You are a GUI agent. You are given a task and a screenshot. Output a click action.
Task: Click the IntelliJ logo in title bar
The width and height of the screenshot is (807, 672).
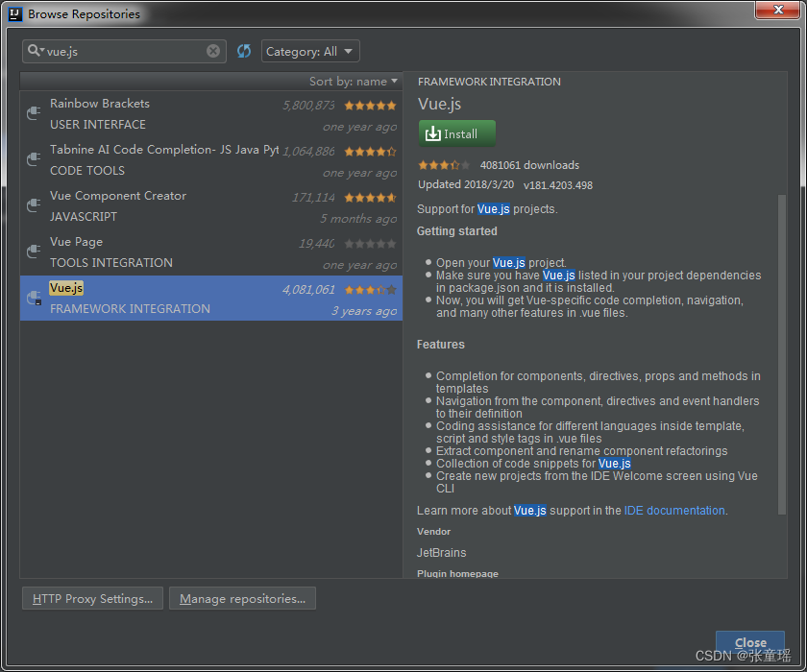15,13
